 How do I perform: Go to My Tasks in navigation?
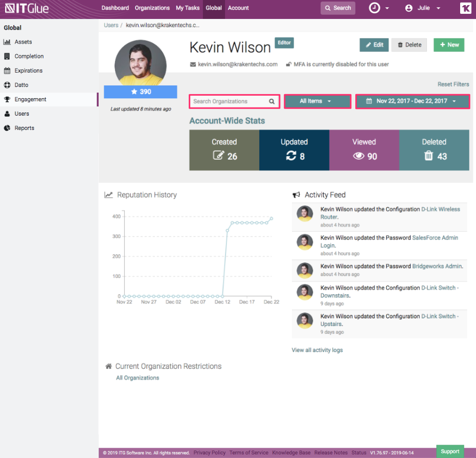188,8
